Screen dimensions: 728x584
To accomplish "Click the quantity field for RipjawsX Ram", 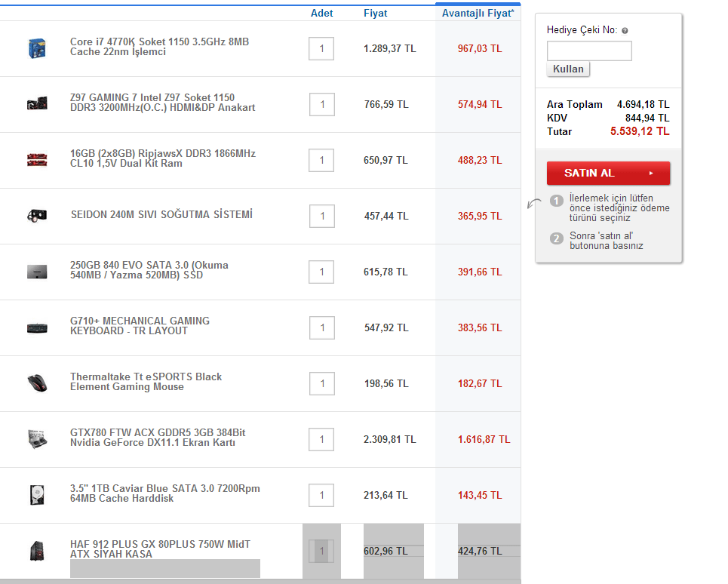I will click(321, 160).
